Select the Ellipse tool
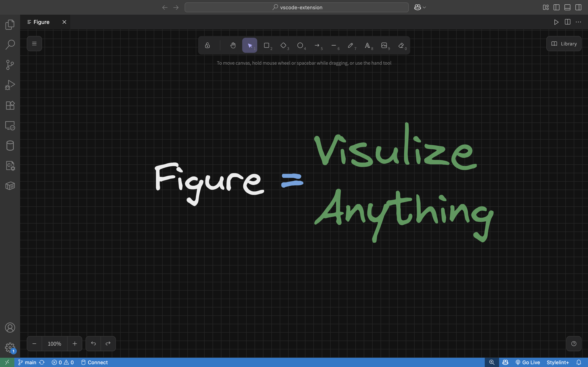 tap(300, 45)
